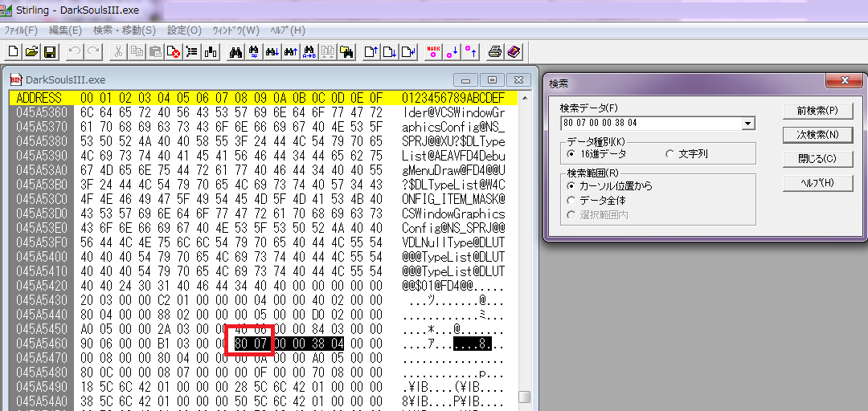This screenshot has height=411, width=868.
Task: Save the file with floppy disk icon
Action: click(50, 52)
